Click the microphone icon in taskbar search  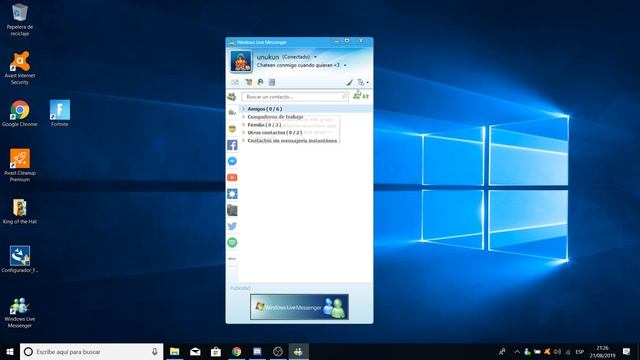click(155, 351)
